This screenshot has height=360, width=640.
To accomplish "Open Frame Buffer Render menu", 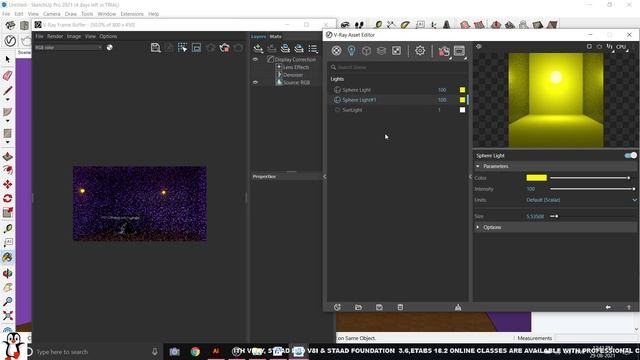I will pyautogui.click(x=55, y=36).
